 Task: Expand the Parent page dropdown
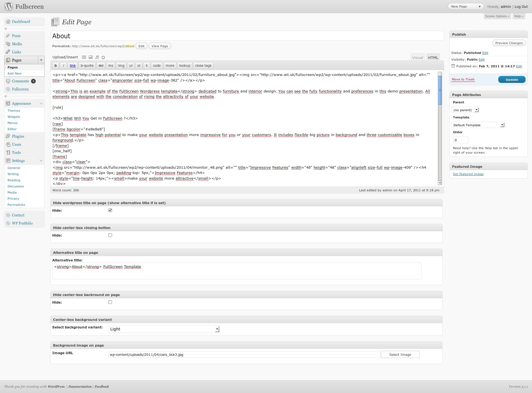(465, 110)
